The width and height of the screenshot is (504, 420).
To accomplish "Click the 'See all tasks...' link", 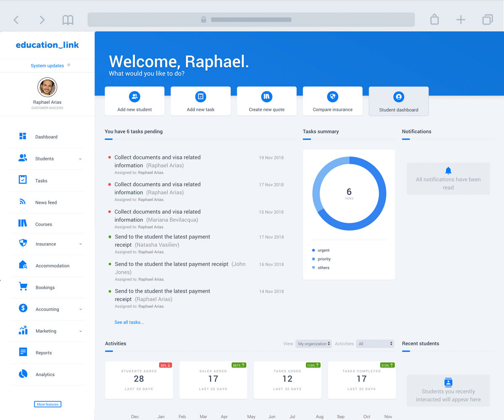I will (x=129, y=322).
